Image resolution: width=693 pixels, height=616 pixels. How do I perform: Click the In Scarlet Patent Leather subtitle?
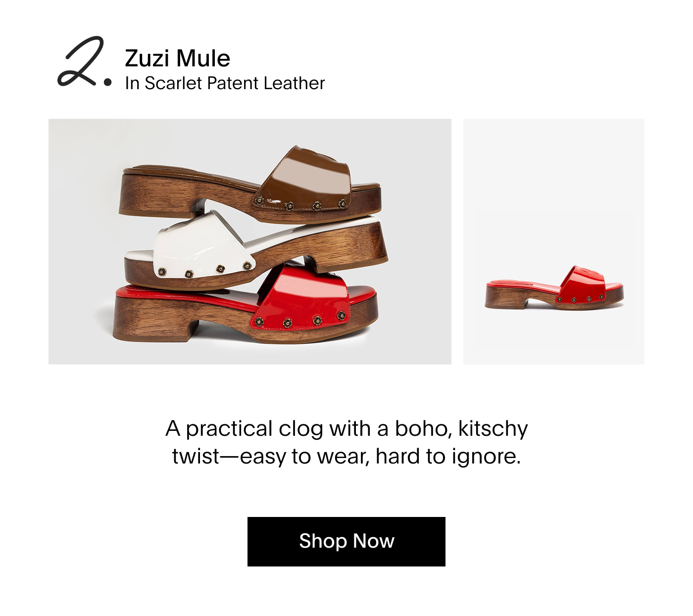[x=225, y=83]
